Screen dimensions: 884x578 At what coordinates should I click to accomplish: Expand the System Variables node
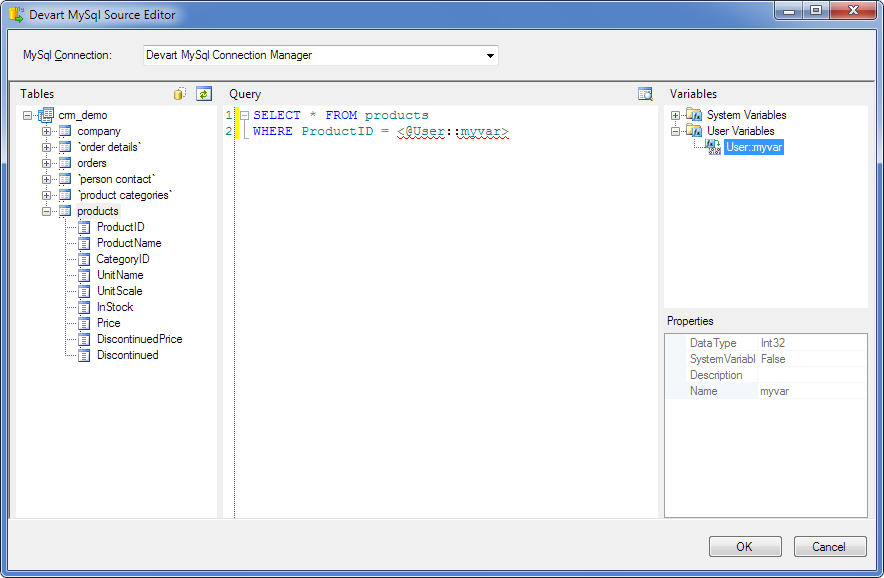(675, 115)
